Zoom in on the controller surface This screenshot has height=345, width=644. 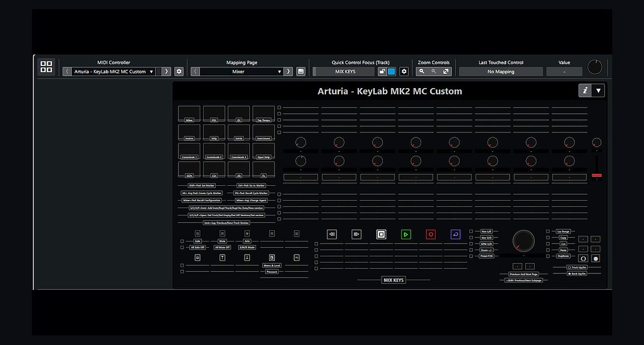point(422,72)
